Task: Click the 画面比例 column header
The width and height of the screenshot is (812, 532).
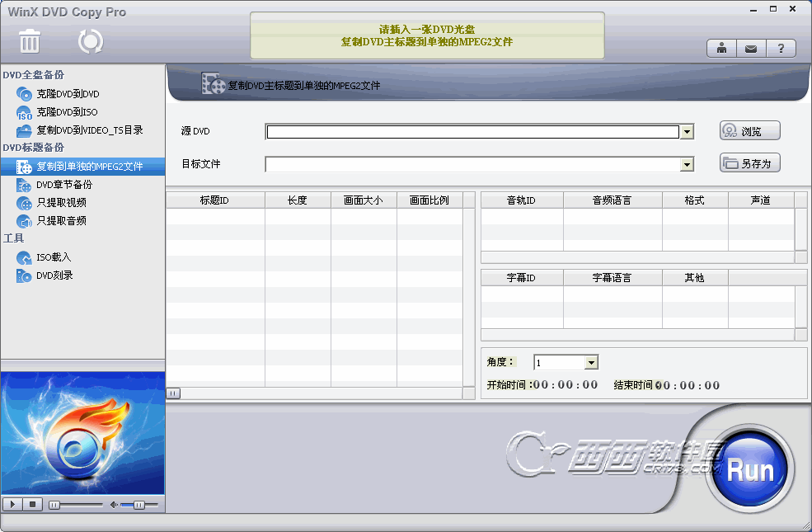Action: [x=429, y=200]
